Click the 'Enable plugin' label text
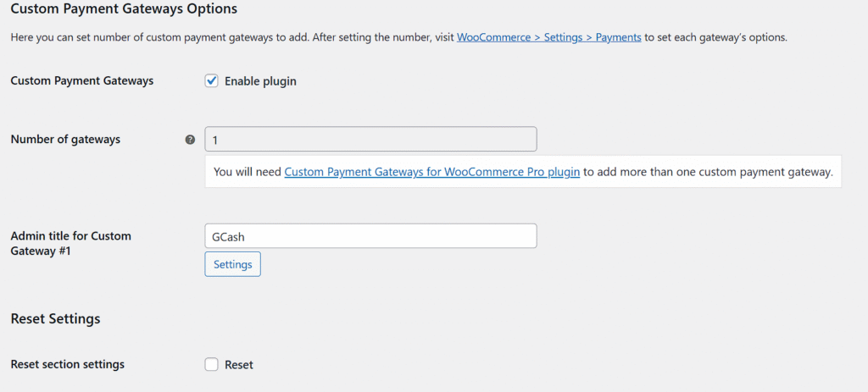The image size is (868, 392). click(x=260, y=81)
